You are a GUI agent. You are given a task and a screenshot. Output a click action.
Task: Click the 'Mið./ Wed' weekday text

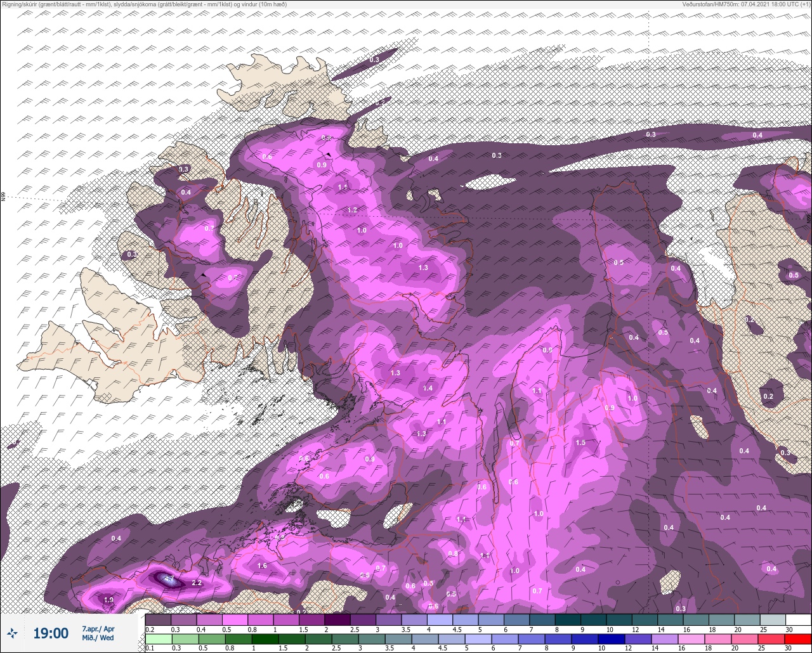(x=98, y=638)
